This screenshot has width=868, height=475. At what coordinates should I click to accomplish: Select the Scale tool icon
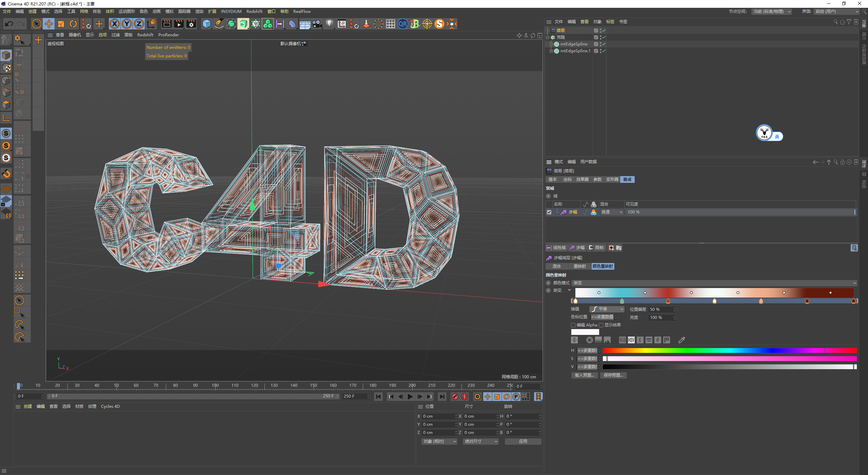click(61, 24)
